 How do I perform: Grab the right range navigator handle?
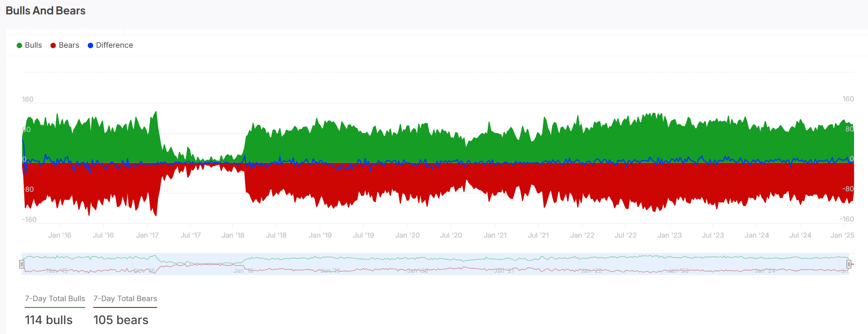click(x=849, y=264)
